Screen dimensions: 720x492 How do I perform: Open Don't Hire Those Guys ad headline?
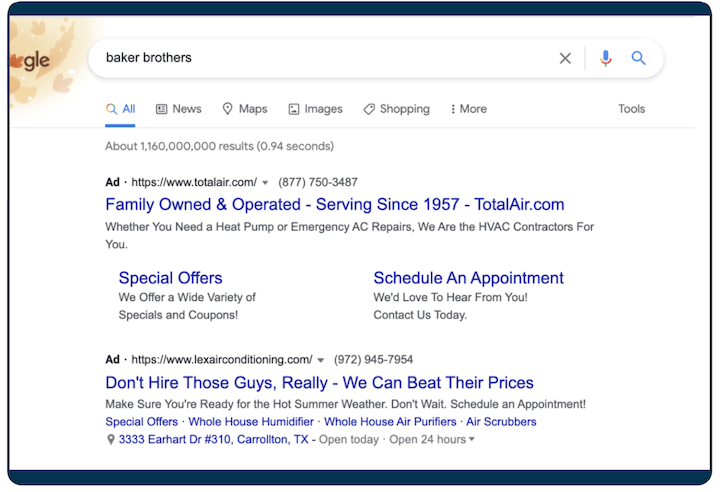click(x=319, y=382)
